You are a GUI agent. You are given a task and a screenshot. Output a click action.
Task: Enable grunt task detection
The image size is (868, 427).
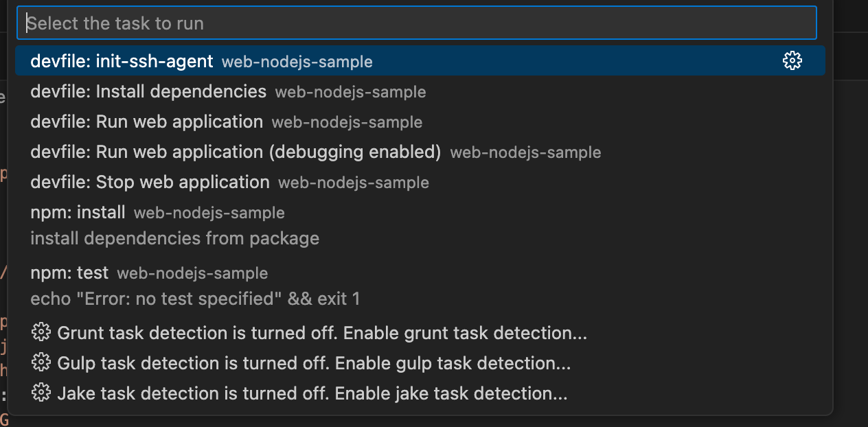tap(309, 332)
